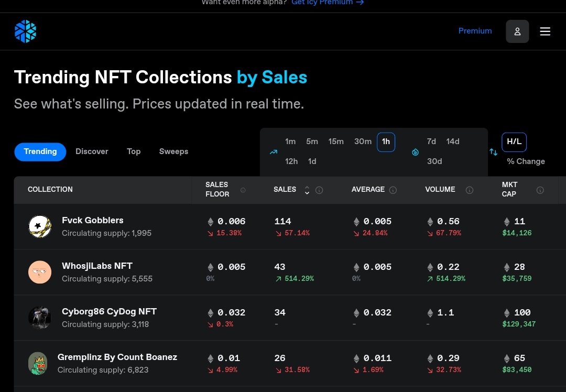Show info for Sales Floor column
566x392 pixels.
click(x=243, y=190)
